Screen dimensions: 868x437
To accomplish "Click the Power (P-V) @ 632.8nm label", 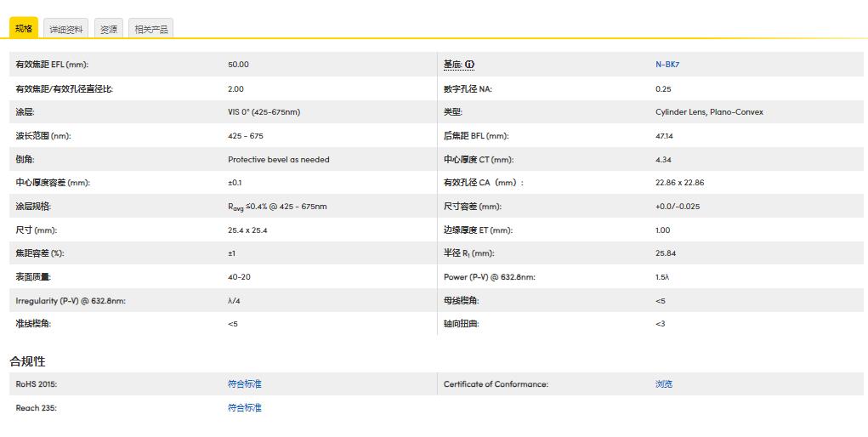I will 490,277.
